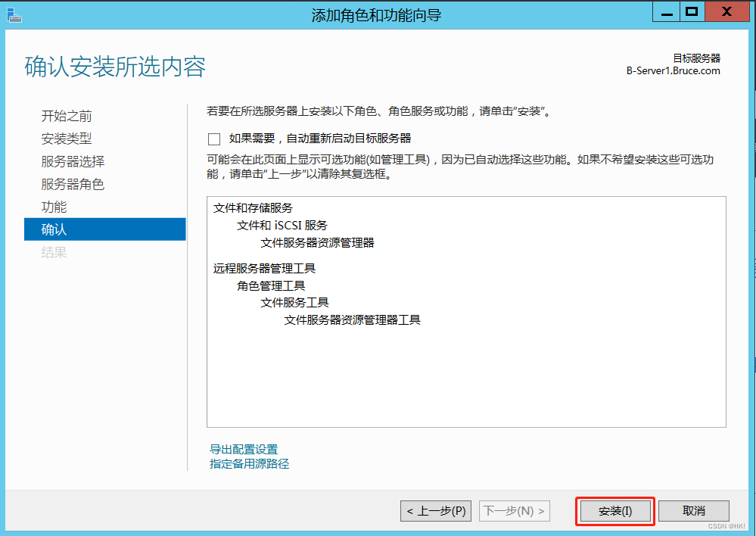Viewport: 756px width, 536px height.
Task: Open the 导出配置设置 link
Action: (x=244, y=450)
